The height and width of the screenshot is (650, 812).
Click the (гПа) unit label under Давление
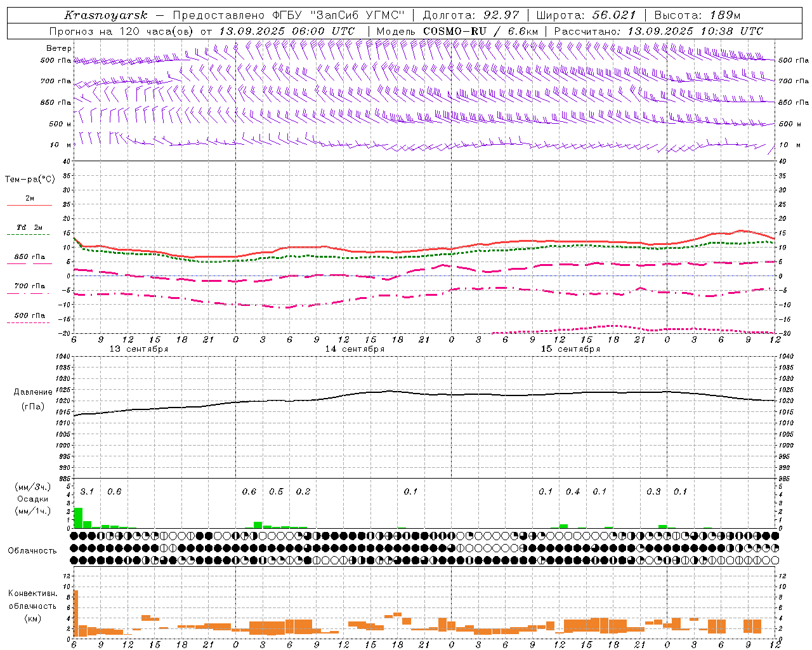pyautogui.click(x=33, y=407)
